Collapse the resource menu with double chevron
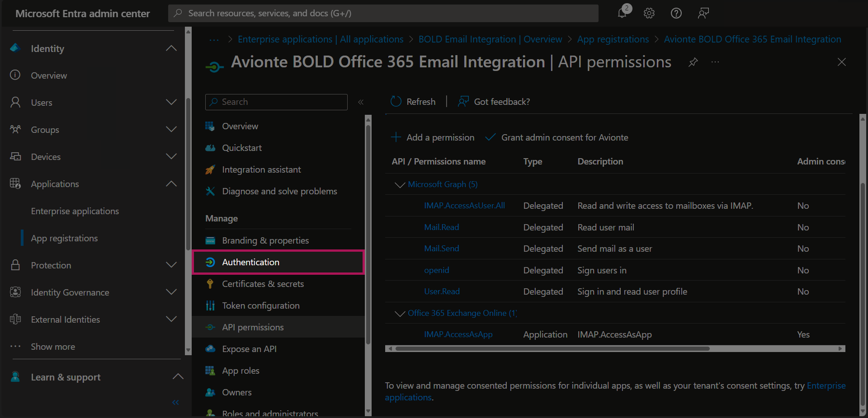The height and width of the screenshot is (418, 868). (361, 102)
